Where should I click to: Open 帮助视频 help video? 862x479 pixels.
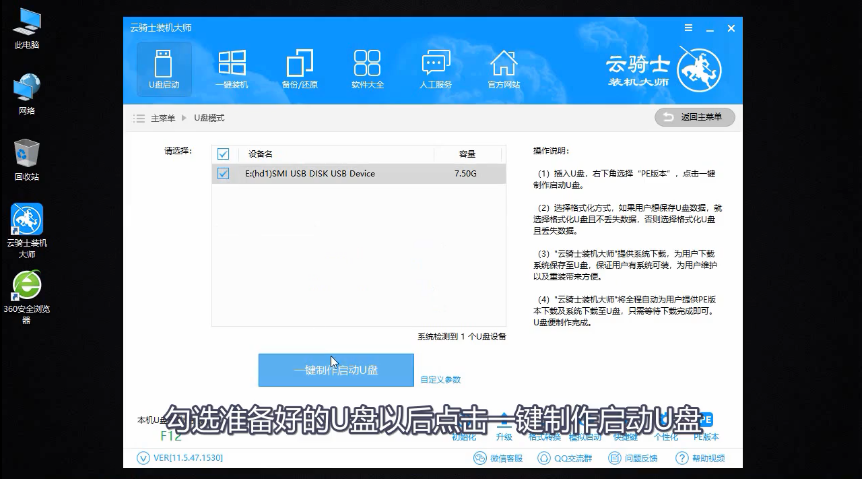point(700,458)
